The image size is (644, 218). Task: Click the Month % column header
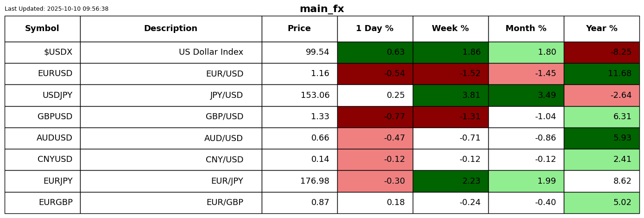click(x=526, y=29)
